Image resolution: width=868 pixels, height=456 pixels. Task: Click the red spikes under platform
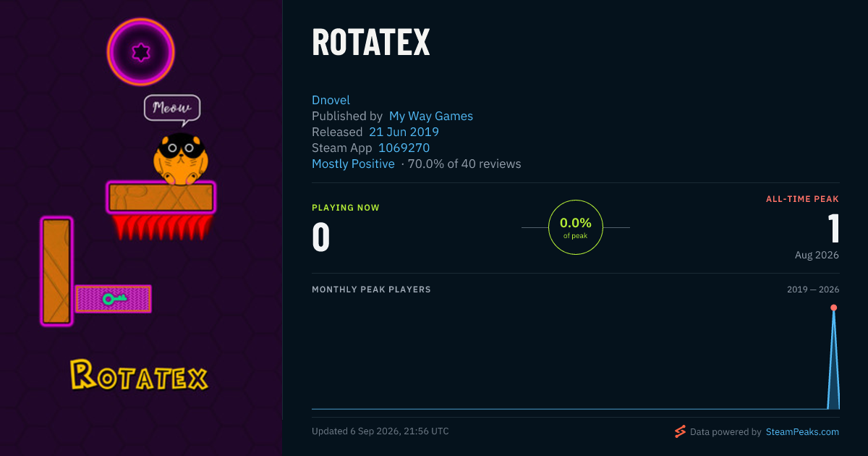click(x=162, y=226)
